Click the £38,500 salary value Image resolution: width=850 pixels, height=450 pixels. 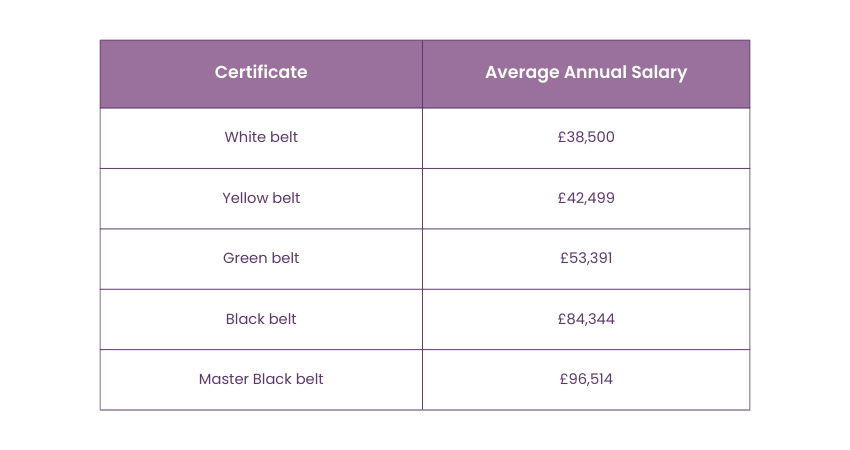(586, 137)
